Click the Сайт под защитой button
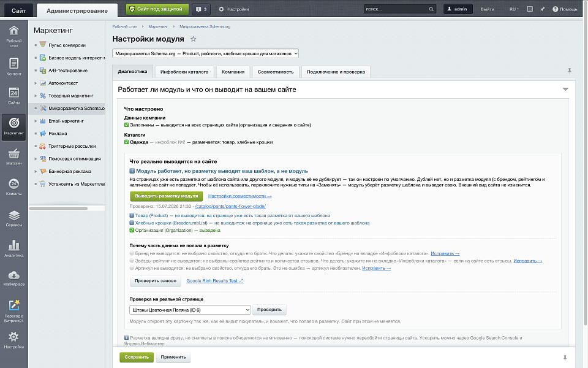588x368 pixels. coord(157,9)
